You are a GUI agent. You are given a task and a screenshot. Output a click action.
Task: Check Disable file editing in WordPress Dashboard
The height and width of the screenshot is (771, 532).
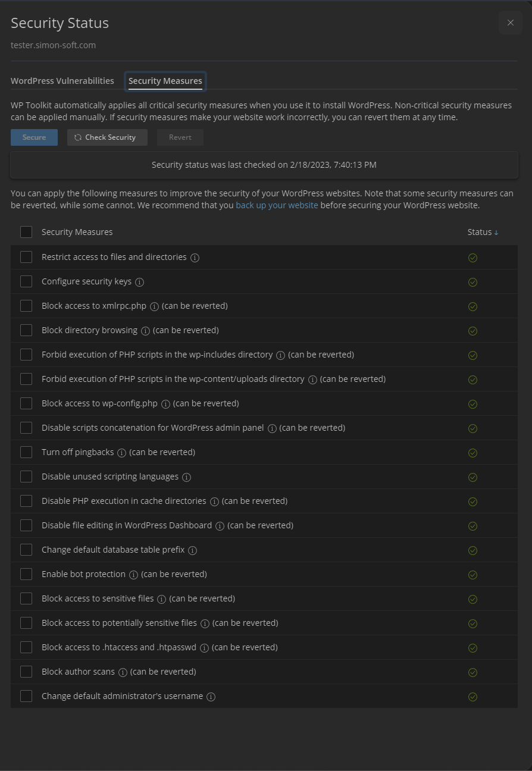(x=26, y=525)
